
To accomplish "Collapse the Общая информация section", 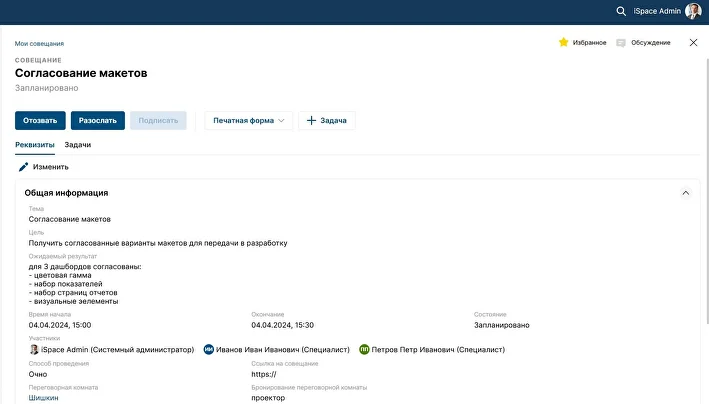I will pos(685,193).
